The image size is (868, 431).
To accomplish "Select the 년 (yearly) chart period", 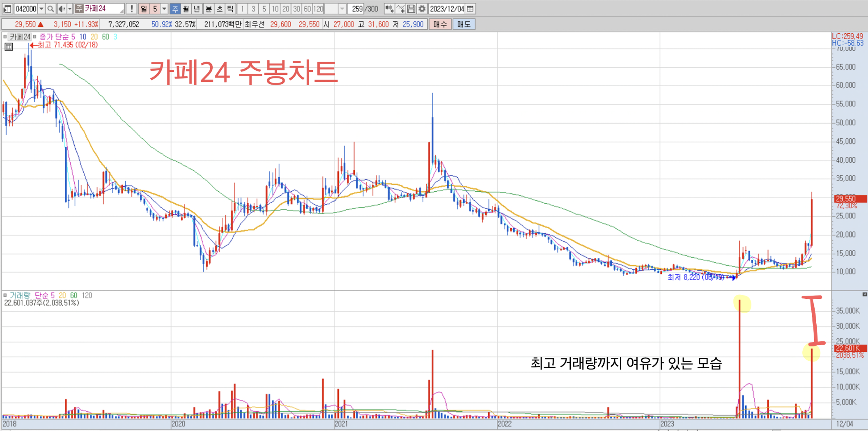I will click(197, 9).
